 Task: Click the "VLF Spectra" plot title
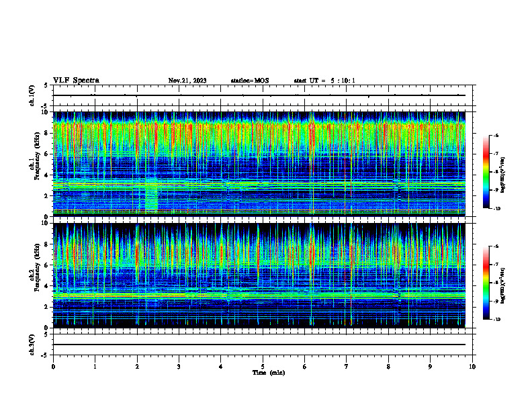(x=76, y=81)
